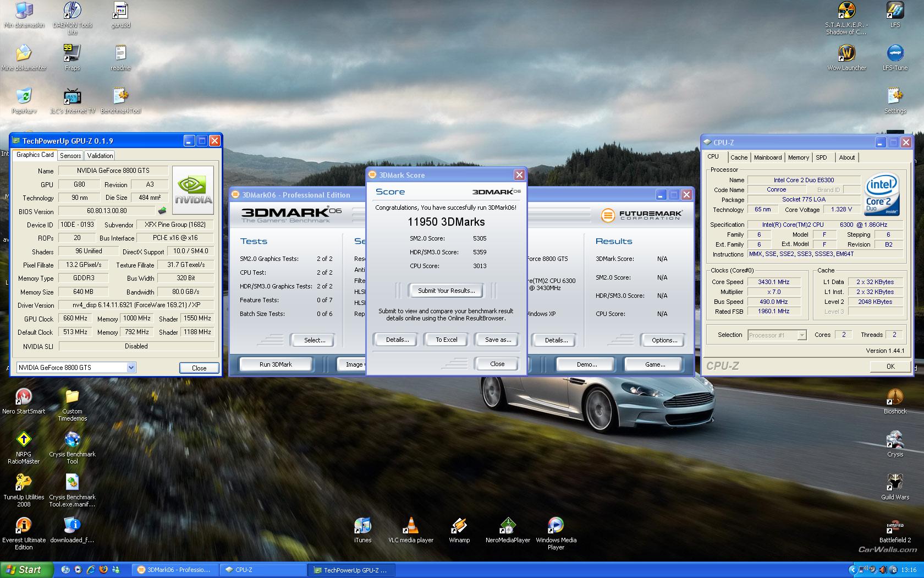Open the NRPG RatioMaster icon
Viewport: 924px width, 578px height.
[24, 448]
